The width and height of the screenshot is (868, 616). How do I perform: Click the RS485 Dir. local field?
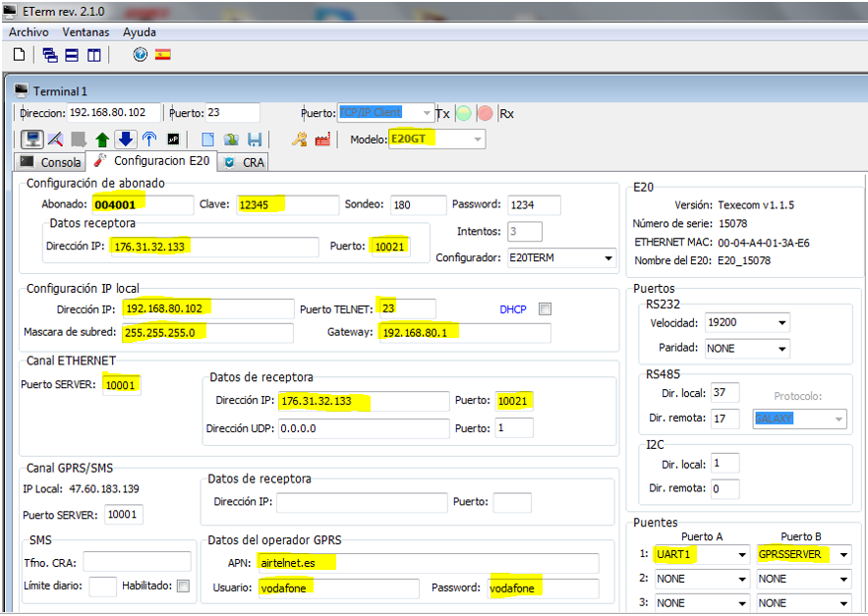[725, 393]
